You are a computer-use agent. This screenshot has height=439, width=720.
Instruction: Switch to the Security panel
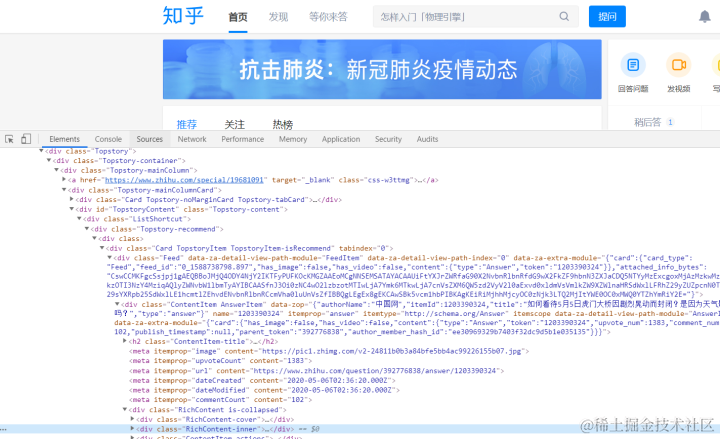coord(388,139)
